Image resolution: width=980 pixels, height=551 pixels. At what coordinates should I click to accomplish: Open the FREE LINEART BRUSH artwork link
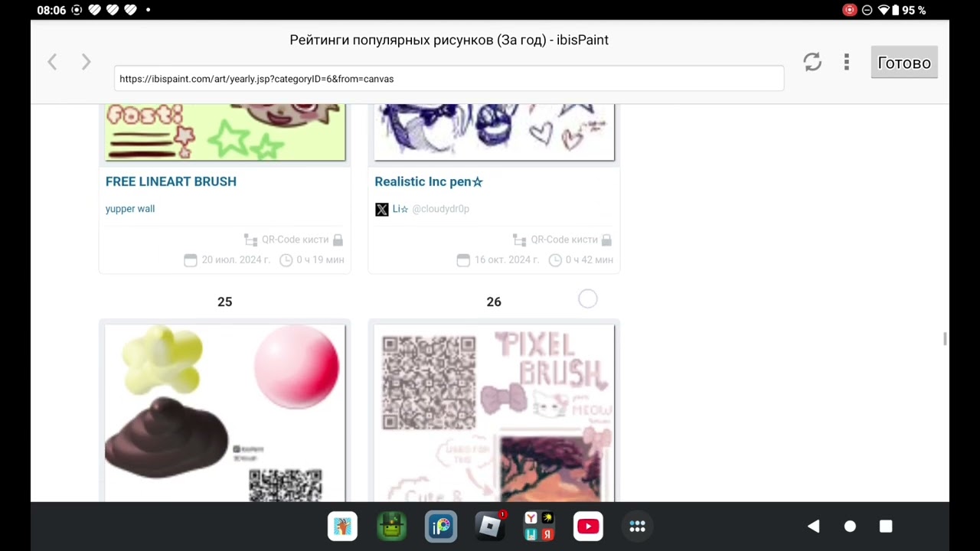[171, 181]
